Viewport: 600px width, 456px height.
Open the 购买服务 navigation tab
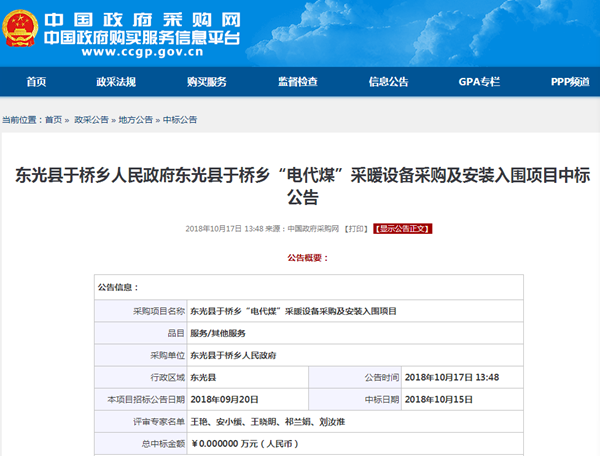(206, 82)
